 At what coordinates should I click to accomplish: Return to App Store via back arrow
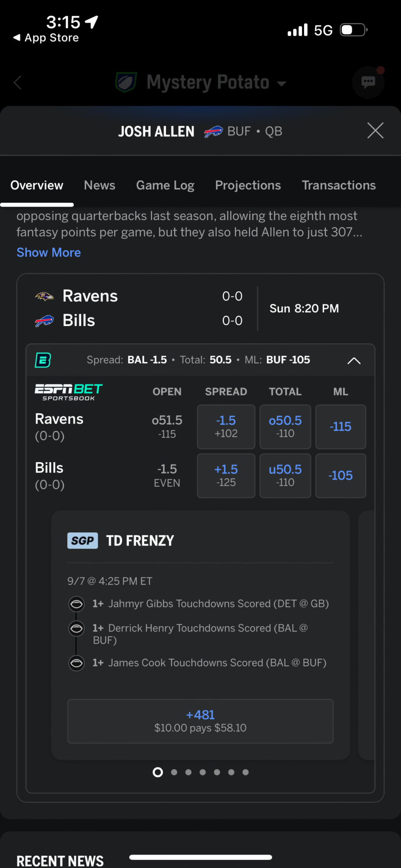46,38
